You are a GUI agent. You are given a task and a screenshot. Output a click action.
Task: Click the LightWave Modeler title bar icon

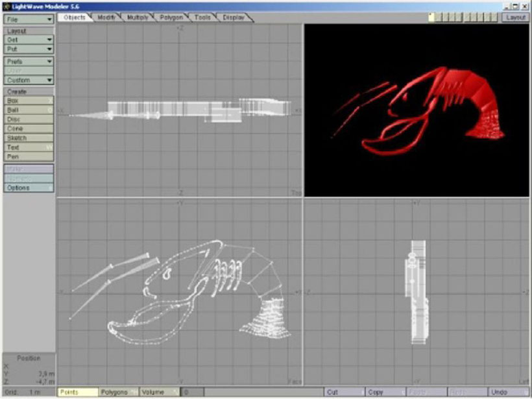[6, 6]
